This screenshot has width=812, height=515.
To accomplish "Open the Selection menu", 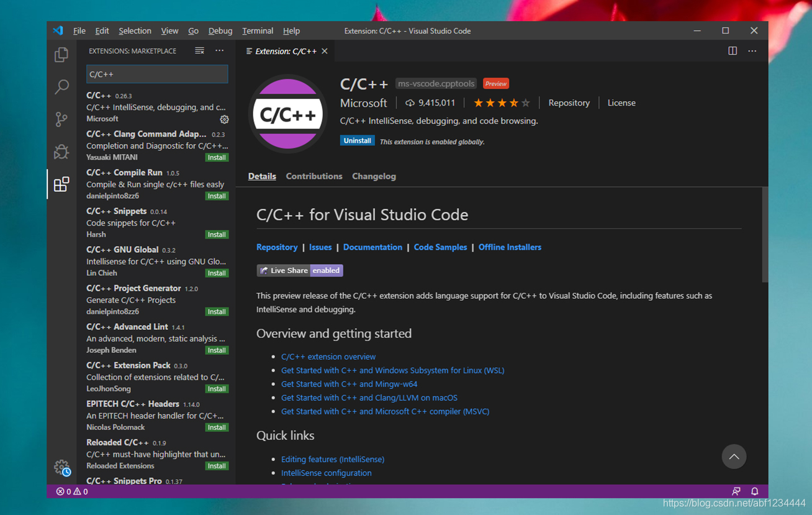I will click(135, 30).
